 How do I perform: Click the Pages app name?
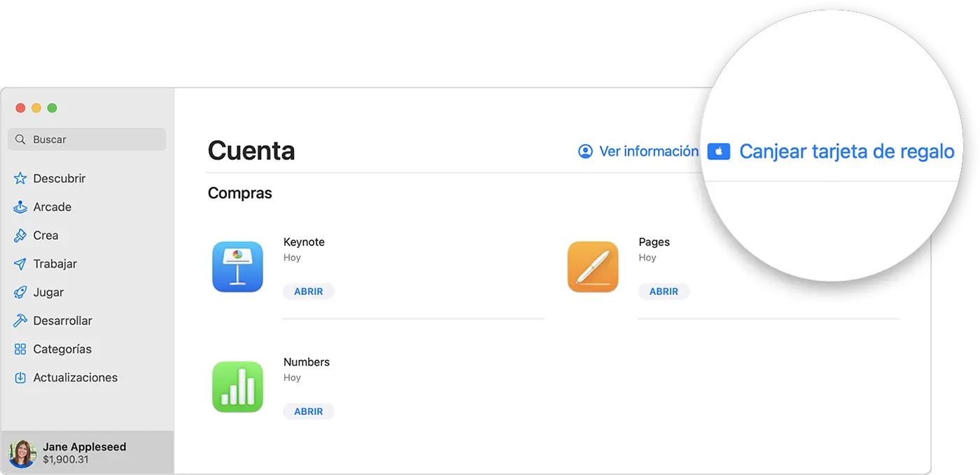coord(654,242)
